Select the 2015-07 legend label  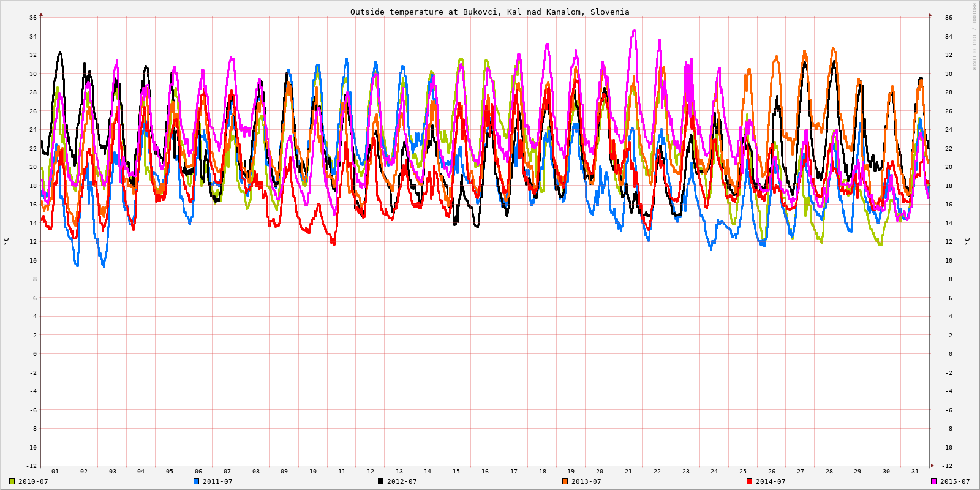955,481
